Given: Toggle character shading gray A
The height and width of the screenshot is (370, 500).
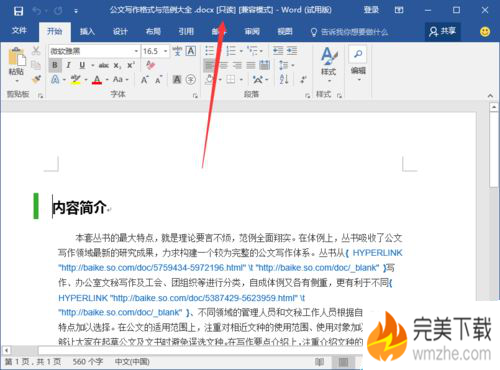Looking at the screenshot, I should click(x=177, y=79).
